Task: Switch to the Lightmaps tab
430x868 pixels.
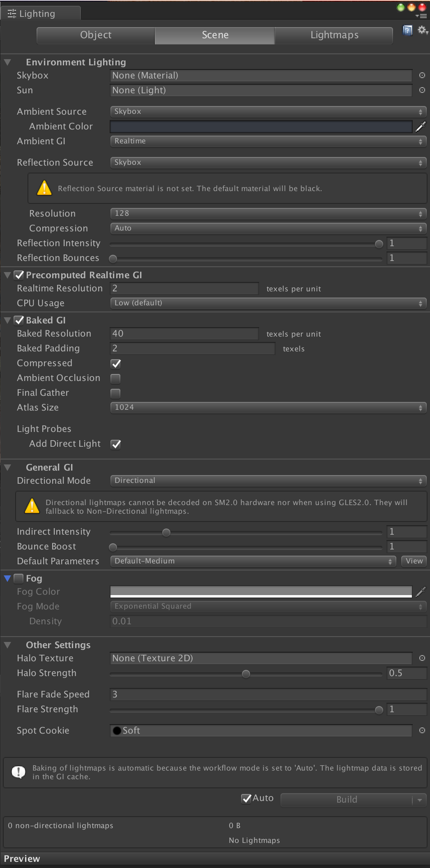Action: pyautogui.click(x=334, y=35)
